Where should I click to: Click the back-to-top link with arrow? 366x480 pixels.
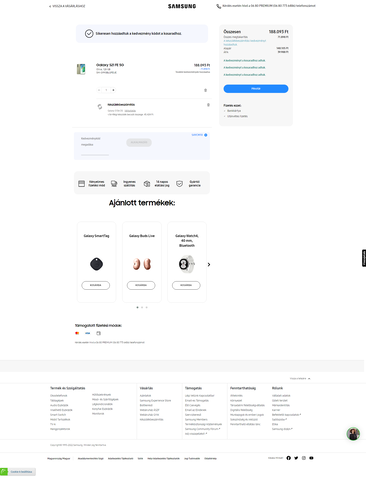300,379
